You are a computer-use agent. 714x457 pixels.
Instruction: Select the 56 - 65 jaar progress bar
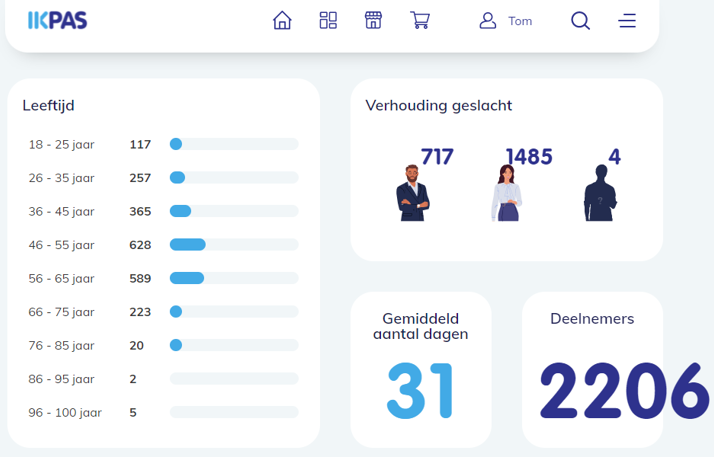pos(234,278)
